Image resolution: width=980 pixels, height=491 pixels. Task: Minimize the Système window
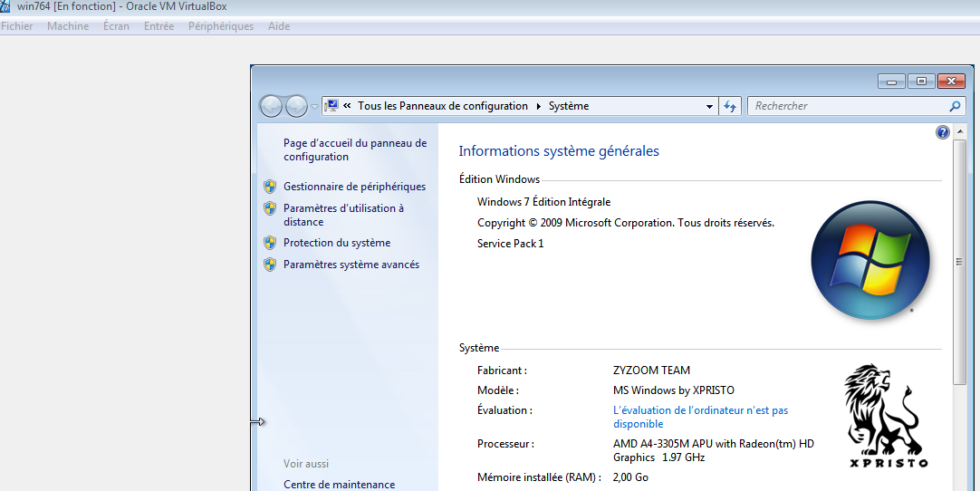coord(892,82)
